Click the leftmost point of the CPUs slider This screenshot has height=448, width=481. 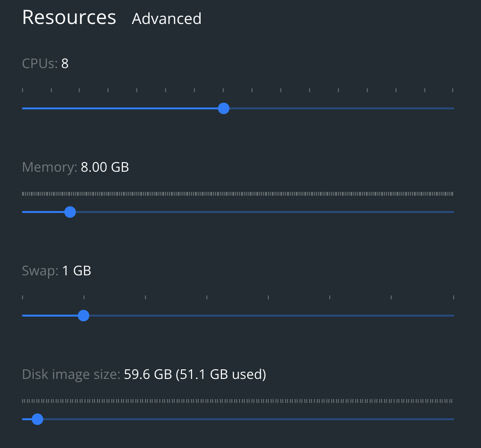23,108
